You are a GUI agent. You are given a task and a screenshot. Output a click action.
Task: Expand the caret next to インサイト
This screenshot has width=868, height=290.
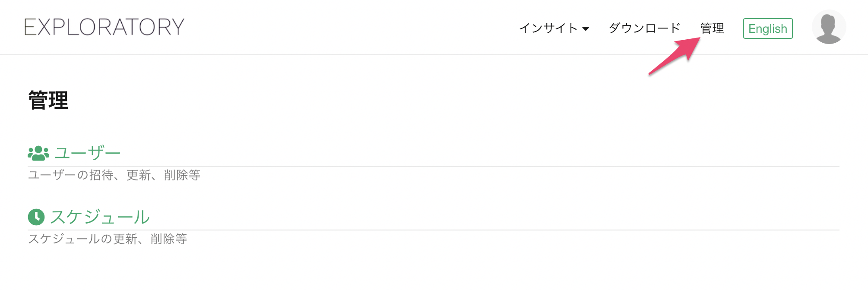[x=586, y=29]
